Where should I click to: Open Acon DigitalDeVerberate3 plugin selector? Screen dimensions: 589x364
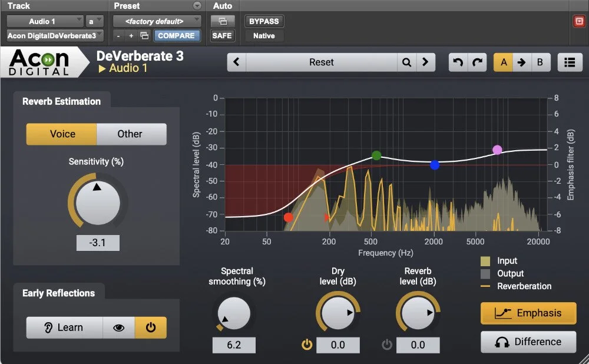click(x=55, y=36)
